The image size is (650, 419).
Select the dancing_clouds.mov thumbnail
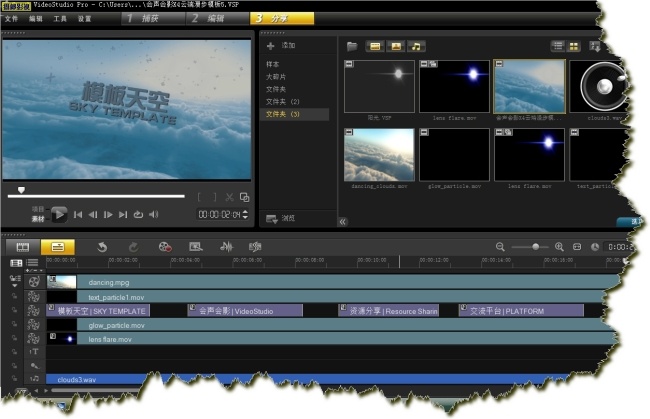point(379,155)
